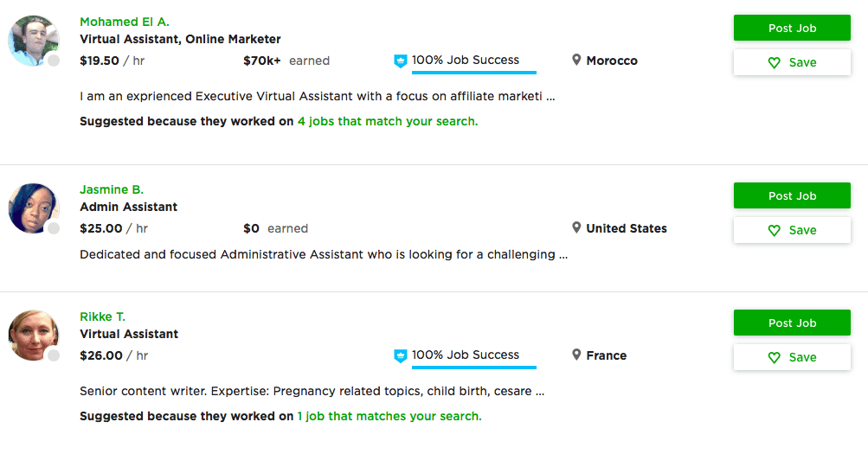Image resolution: width=868 pixels, height=454 pixels.
Task: Click the heart icon in Rikke's Save button
Action: [775, 358]
